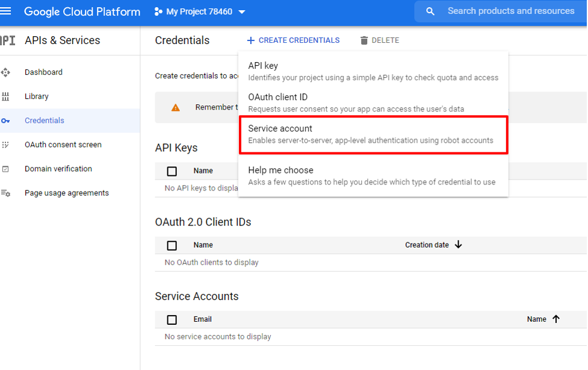Type in Search products and resources field
Screen dimensions: 588x370
coord(510,11)
